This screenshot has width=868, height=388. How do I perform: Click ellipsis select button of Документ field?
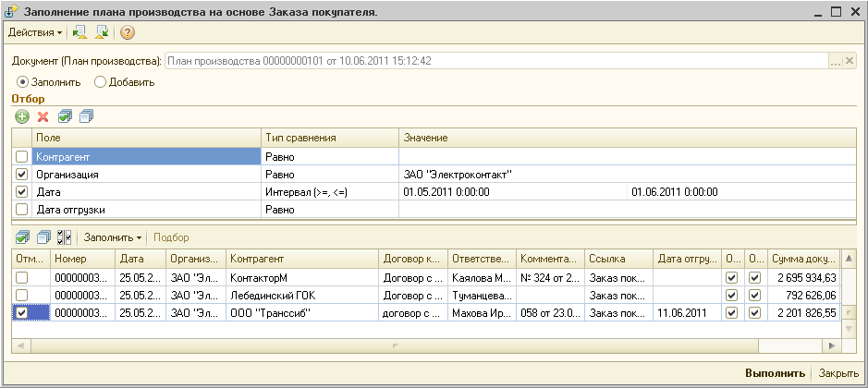point(835,61)
